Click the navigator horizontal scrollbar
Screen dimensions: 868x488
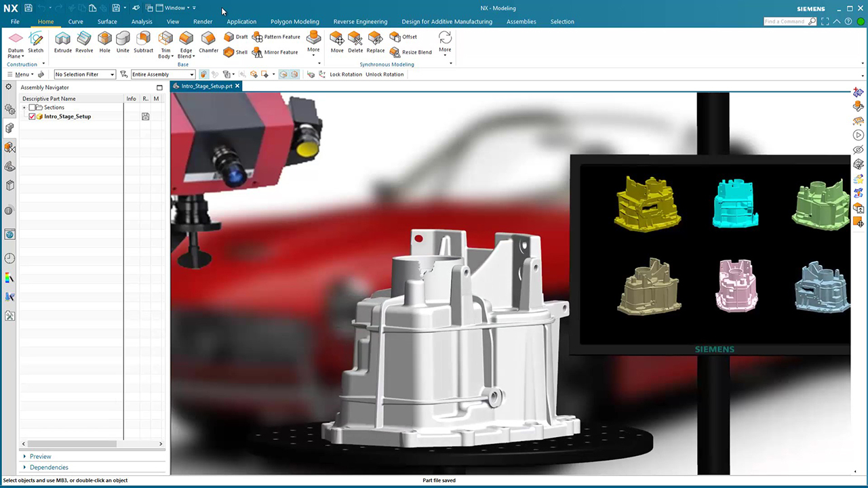(x=92, y=444)
